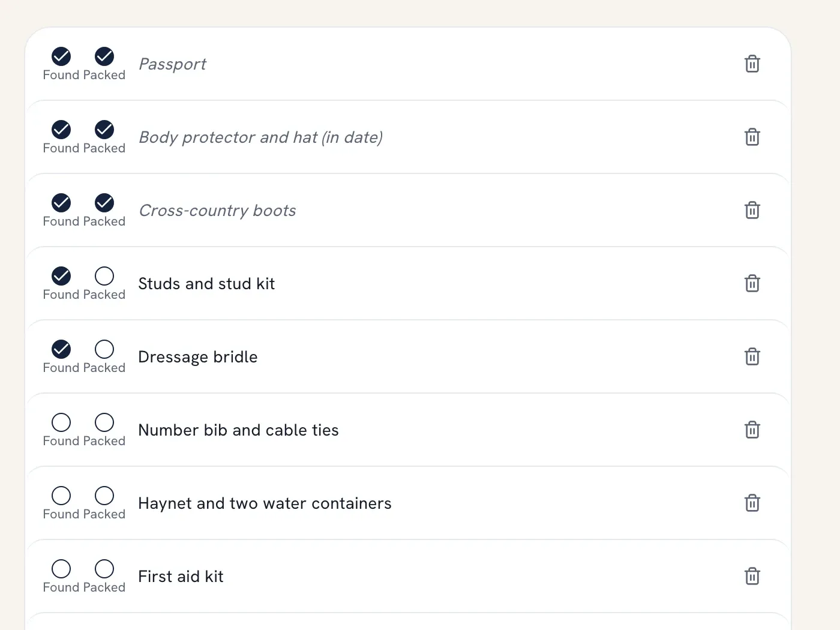The width and height of the screenshot is (840, 630).
Task: Click the Dressage bridle item name
Action: (198, 357)
